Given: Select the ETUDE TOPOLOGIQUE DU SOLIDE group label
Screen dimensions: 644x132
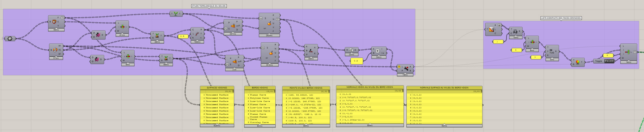Looking at the screenshot, I should pos(209,6).
